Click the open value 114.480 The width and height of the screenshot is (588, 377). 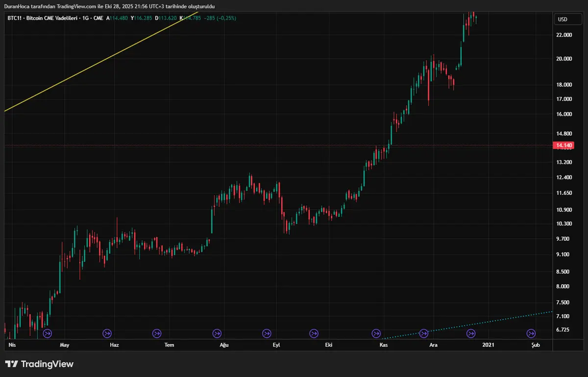119,18
